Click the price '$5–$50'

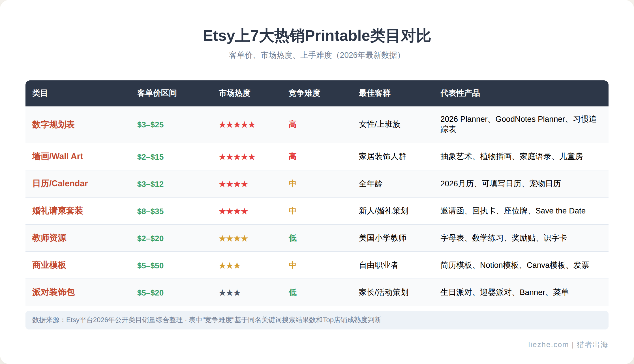(150, 266)
